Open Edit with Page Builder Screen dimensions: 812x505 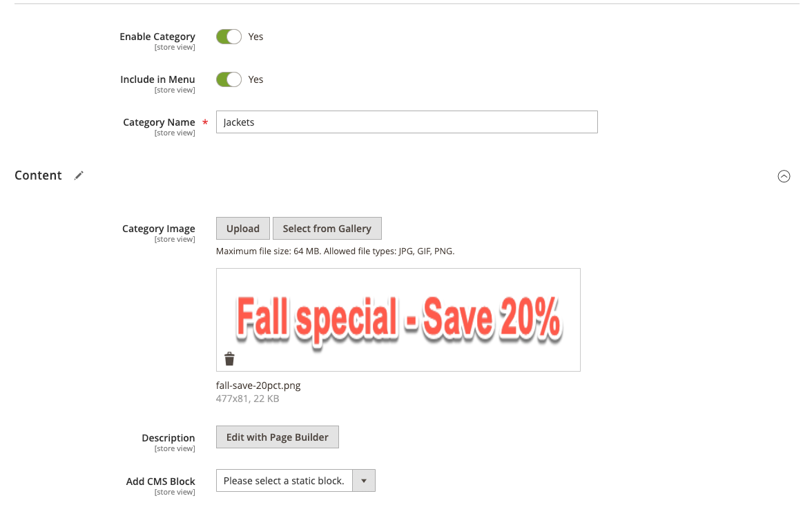(277, 437)
